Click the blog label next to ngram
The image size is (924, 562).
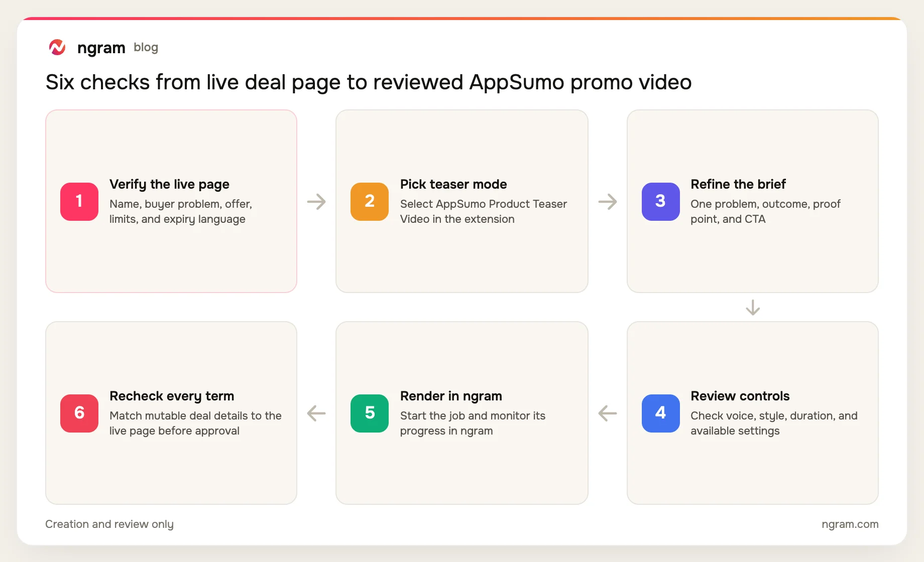146,47
